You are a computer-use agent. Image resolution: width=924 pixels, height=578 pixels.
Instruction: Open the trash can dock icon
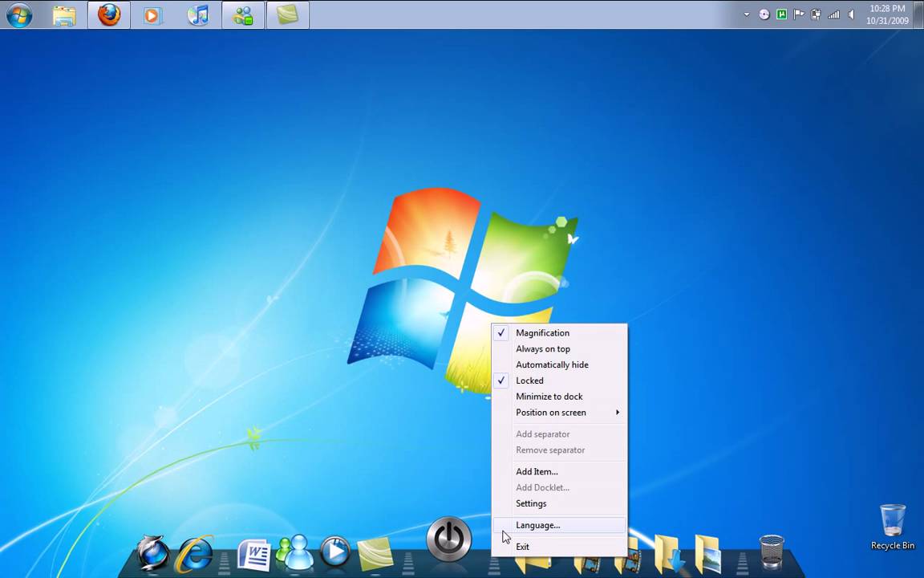pos(772,552)
